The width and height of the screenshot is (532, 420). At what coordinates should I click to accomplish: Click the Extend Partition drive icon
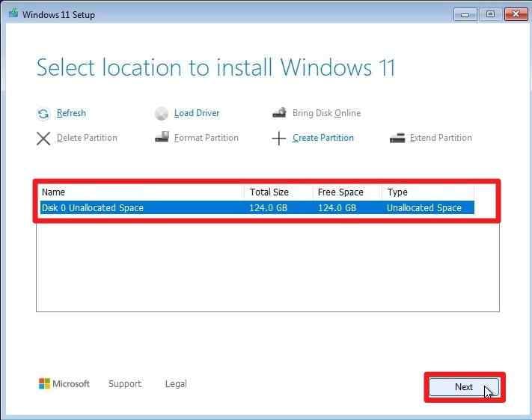[397, 138]
